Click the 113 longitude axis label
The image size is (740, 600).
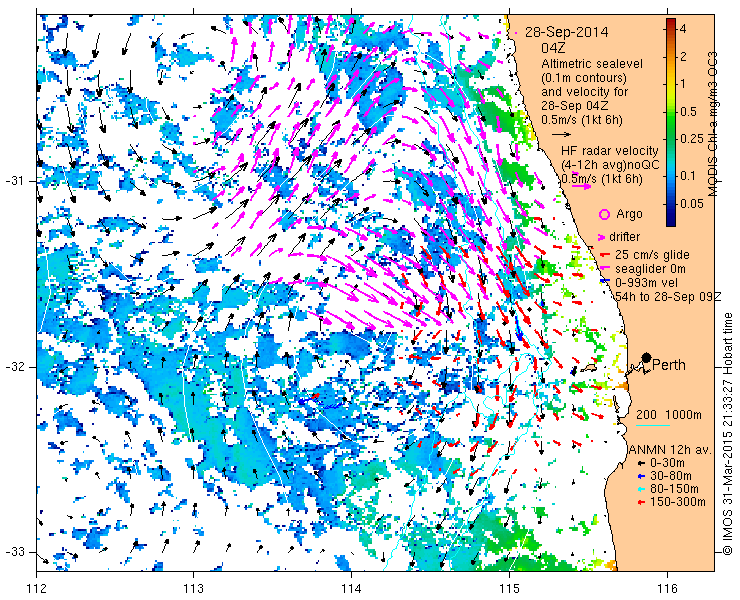[194, 589]
